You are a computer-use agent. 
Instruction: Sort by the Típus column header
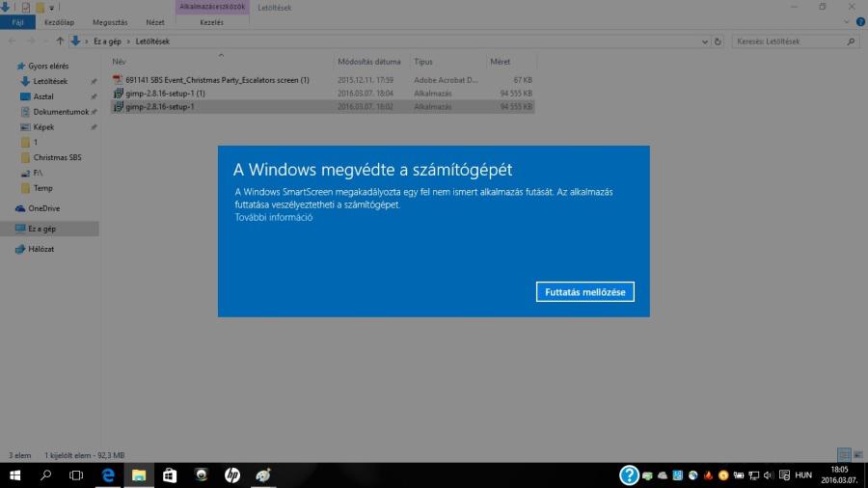(x=423, y=62)
